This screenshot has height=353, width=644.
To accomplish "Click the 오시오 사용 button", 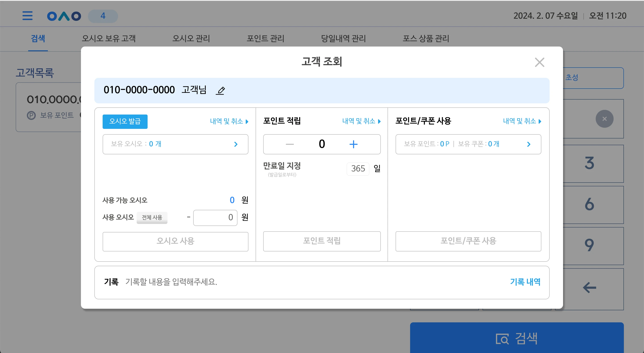I will pos(175,241).
